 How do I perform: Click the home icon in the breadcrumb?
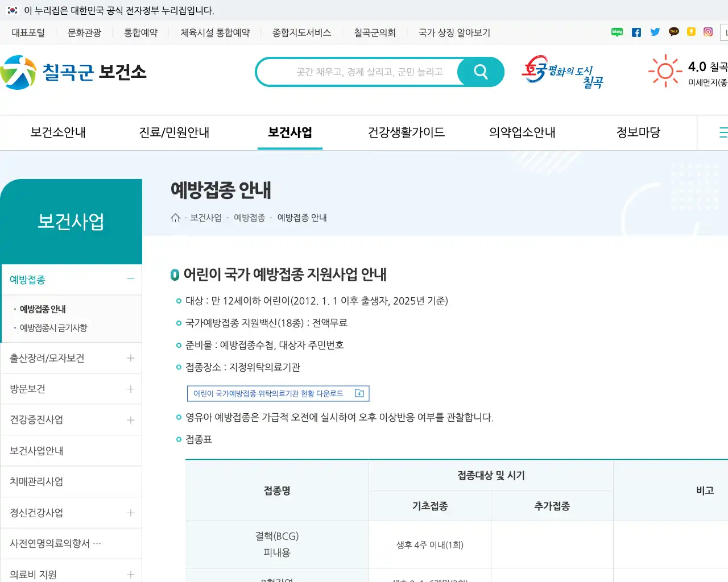(175, 217)
